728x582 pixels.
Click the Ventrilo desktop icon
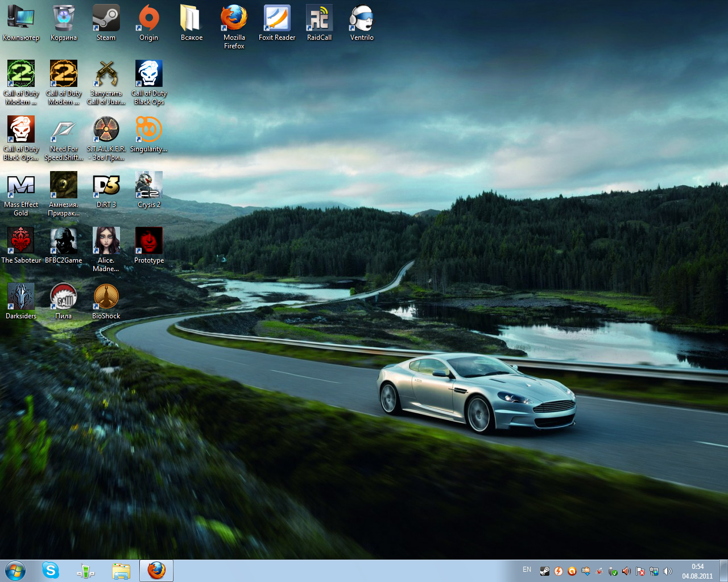362,19
